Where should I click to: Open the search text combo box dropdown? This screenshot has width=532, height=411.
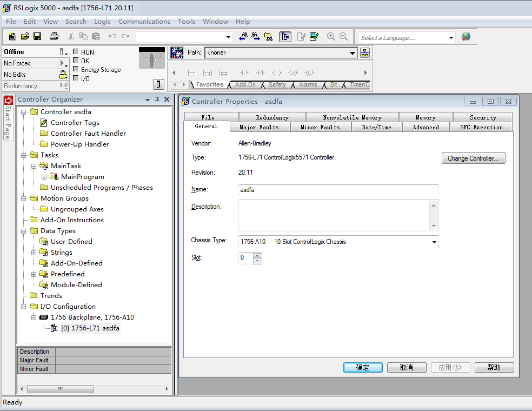pos(228,37)
